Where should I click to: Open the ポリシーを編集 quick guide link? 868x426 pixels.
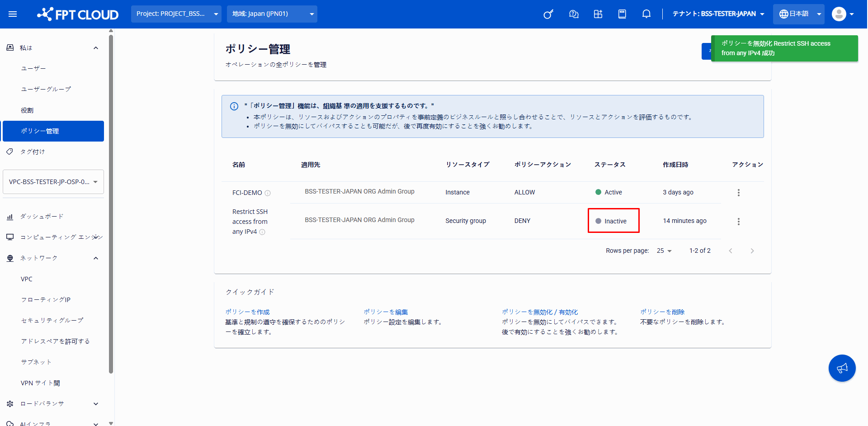pos(386,312)
